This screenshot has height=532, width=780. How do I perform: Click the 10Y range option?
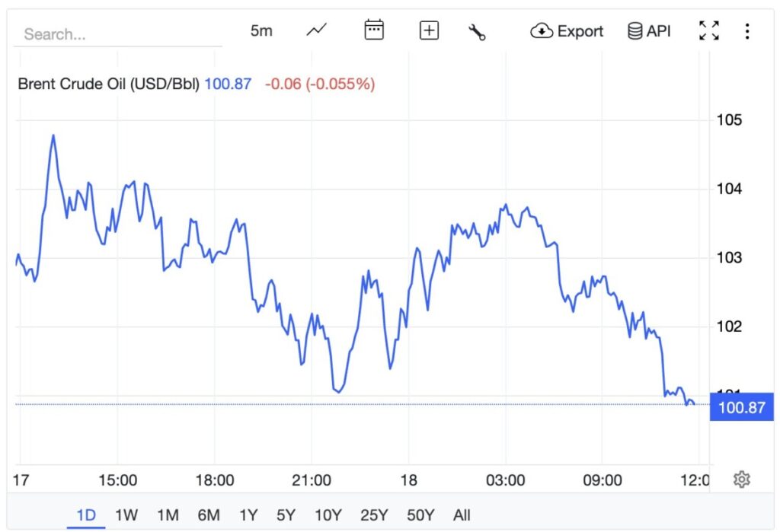327,514
